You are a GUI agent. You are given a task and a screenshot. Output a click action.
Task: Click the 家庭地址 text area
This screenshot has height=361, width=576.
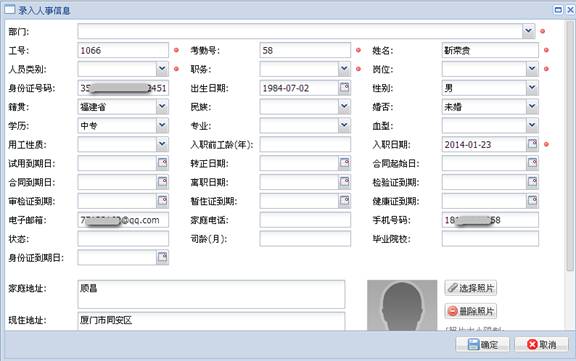pos(211,294)
